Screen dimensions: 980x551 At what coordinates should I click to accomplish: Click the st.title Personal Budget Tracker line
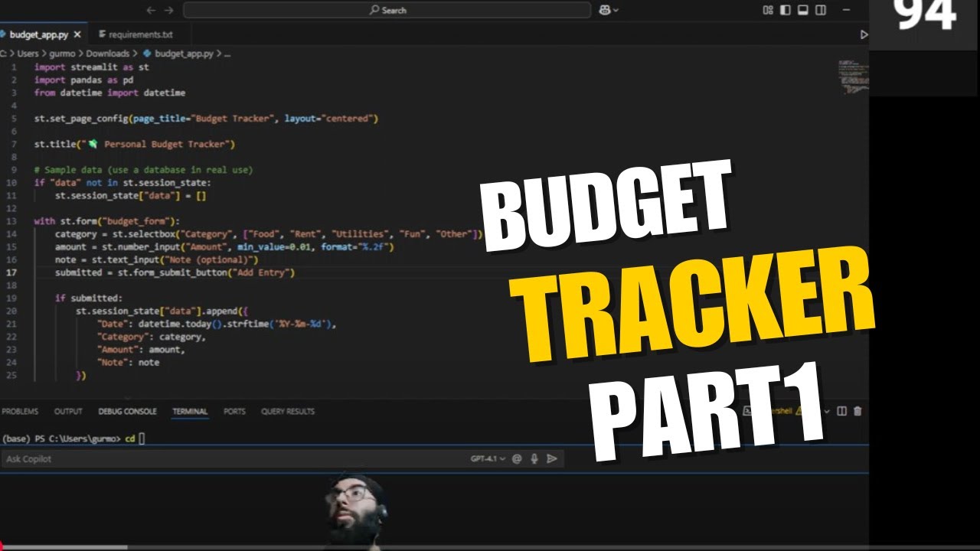134,144
